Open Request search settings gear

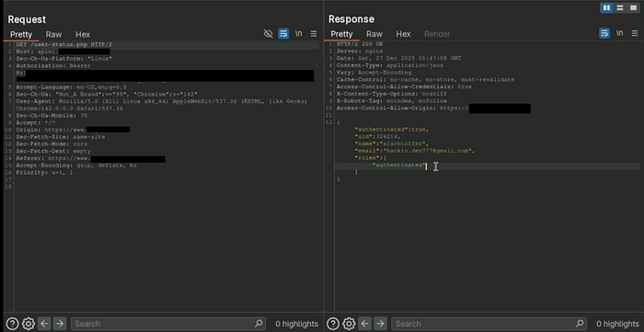click(29, 324)
